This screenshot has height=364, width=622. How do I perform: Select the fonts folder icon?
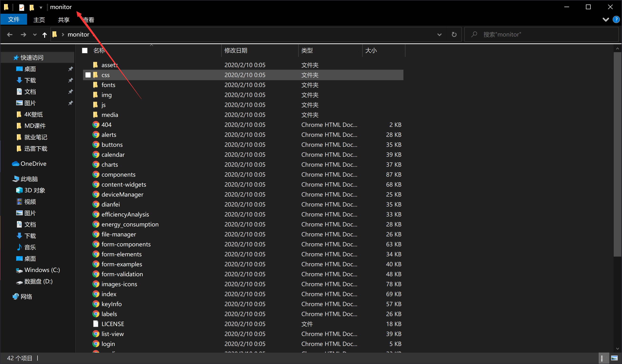[96, 85]
